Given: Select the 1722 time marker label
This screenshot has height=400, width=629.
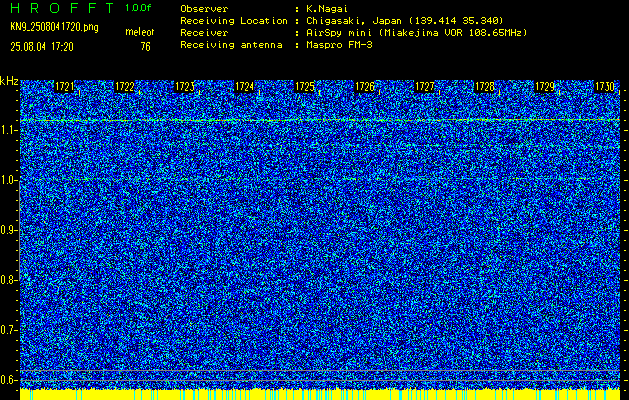Looking at the screenshot, I should [x=124, y=87].
